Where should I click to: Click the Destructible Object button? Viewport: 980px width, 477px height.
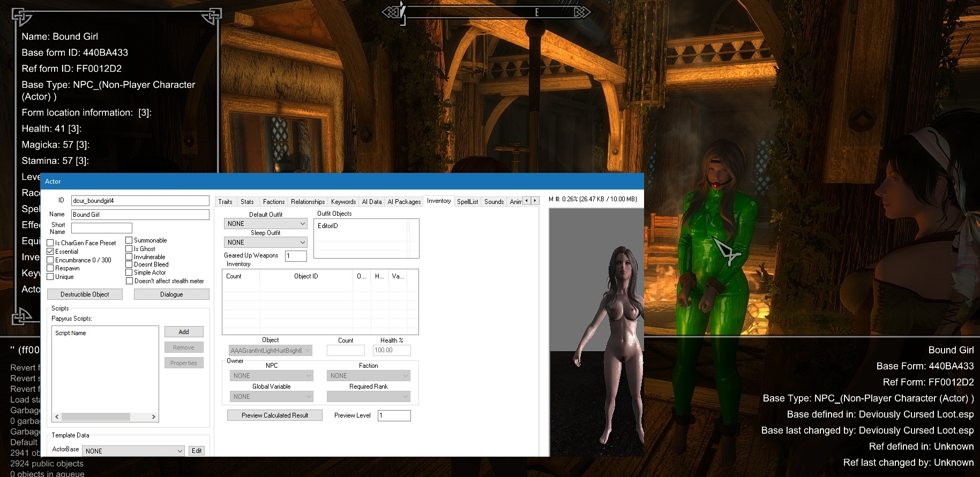click(x=85, y=294)
